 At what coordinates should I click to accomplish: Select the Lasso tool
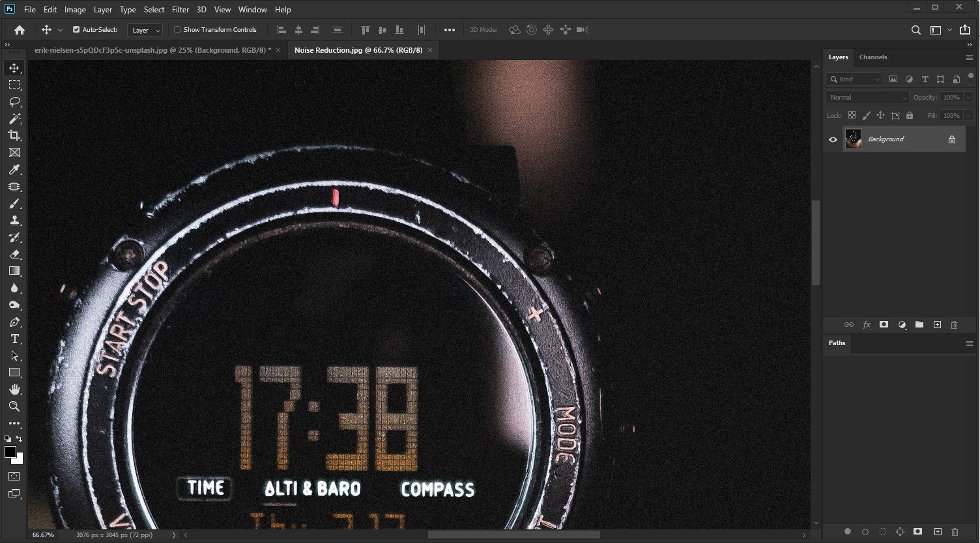(x=14, y=102)
